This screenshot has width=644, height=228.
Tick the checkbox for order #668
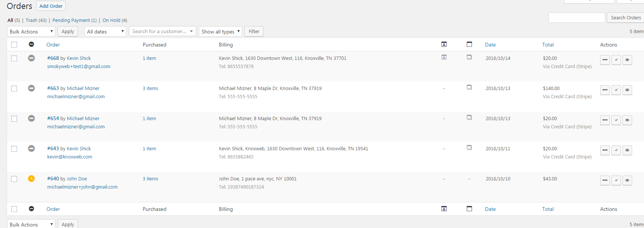point(14,58)
